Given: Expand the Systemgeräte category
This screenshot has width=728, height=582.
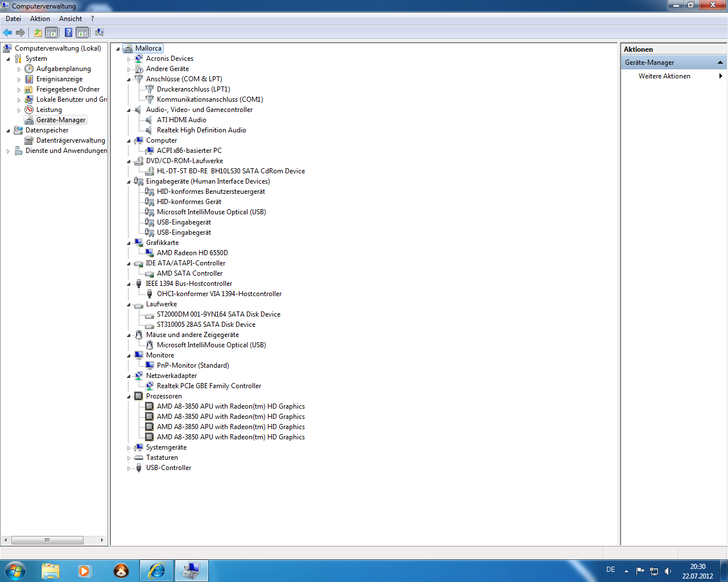Looking at the screenshot, I should click(129, 448).
